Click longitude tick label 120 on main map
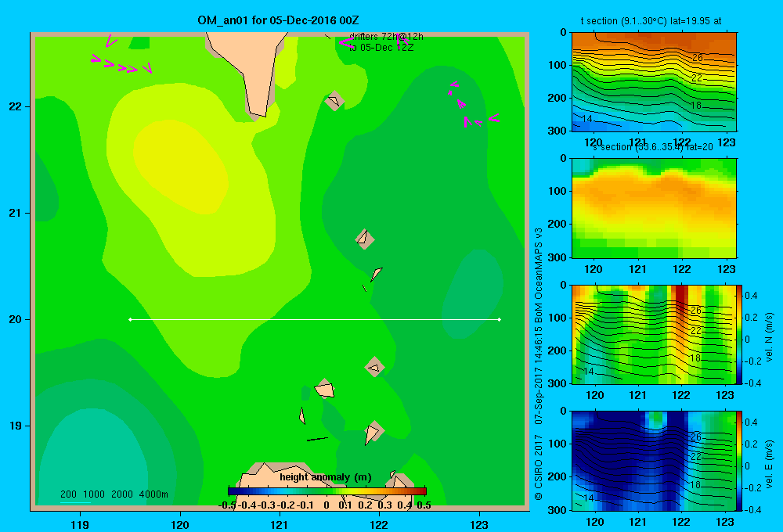Viewport: 783px width, 532px height. (180, 524)
